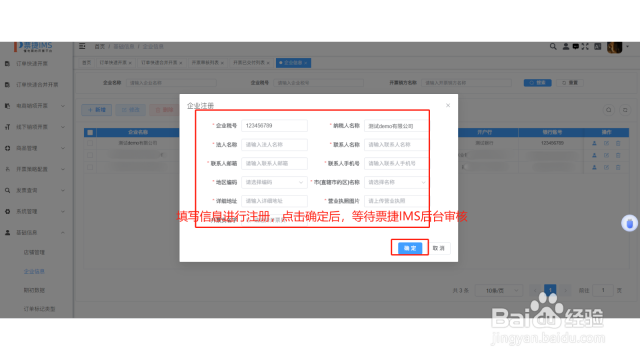
Task: Click round search-toggle icon above the table
Action: pos(609,110)
